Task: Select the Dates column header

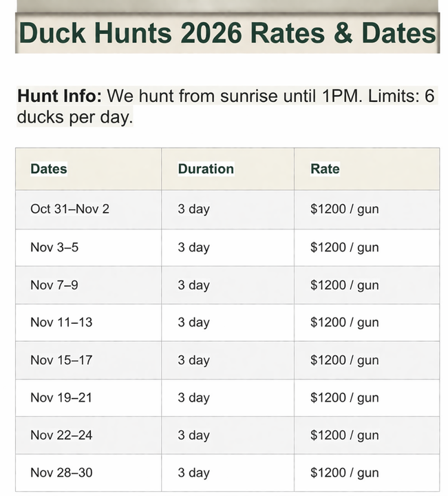Action: tap(49, 169)
